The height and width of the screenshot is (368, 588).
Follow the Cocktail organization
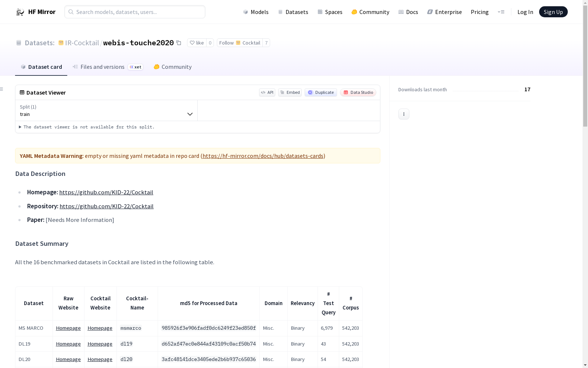point(240,43)
